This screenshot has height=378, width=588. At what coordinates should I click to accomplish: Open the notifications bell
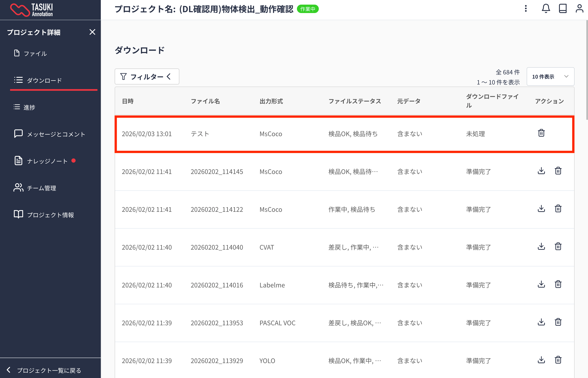tap(546, 9)
